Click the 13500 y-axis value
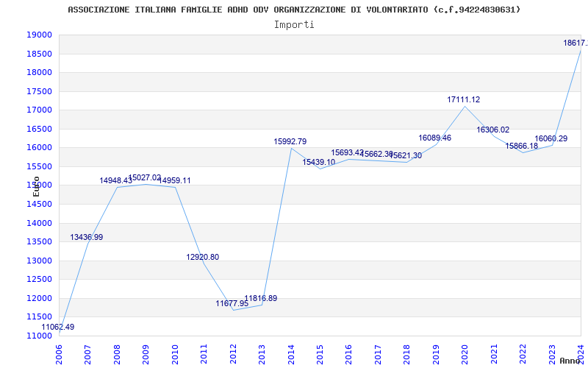The height and width of the screenshot is (368, 588). (39, 242)
